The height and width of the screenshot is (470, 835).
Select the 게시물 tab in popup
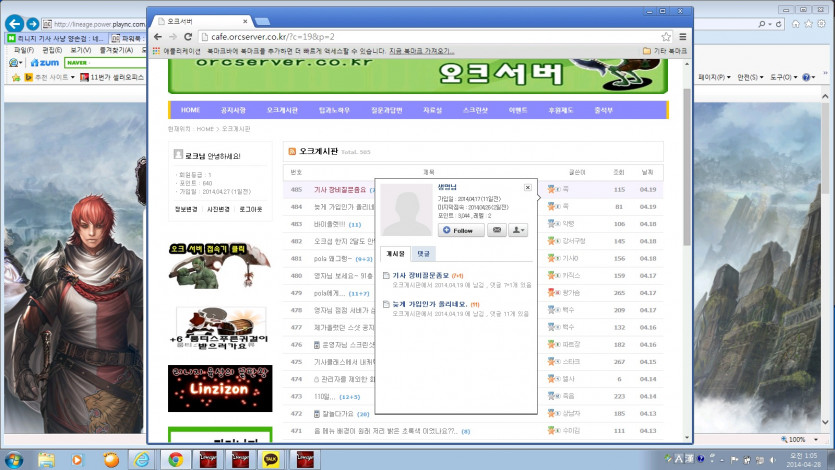point(395,254)
